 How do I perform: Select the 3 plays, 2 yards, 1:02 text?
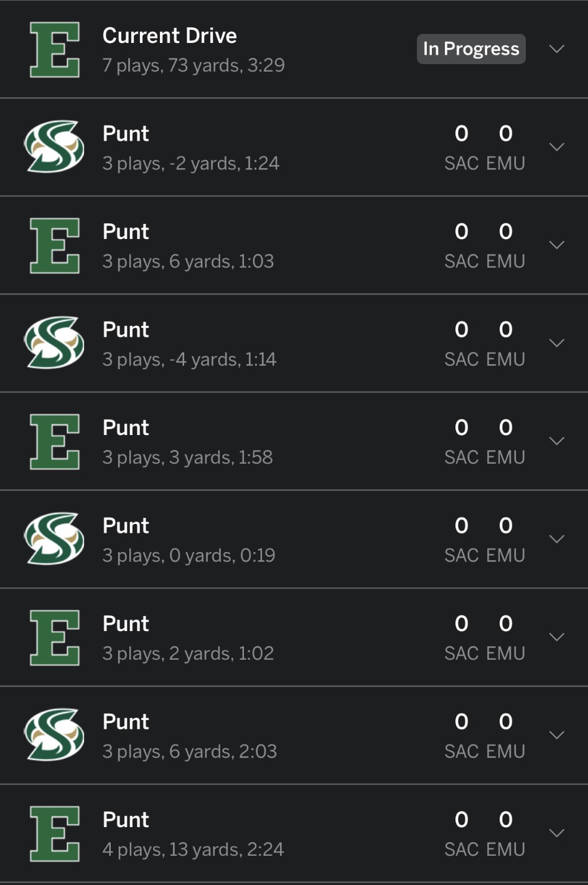(x=188, y=653)
